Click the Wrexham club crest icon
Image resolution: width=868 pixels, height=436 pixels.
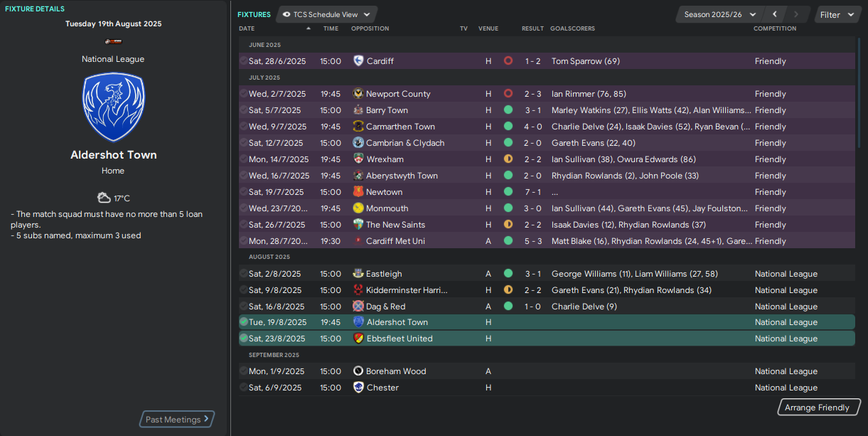point(358,159)
